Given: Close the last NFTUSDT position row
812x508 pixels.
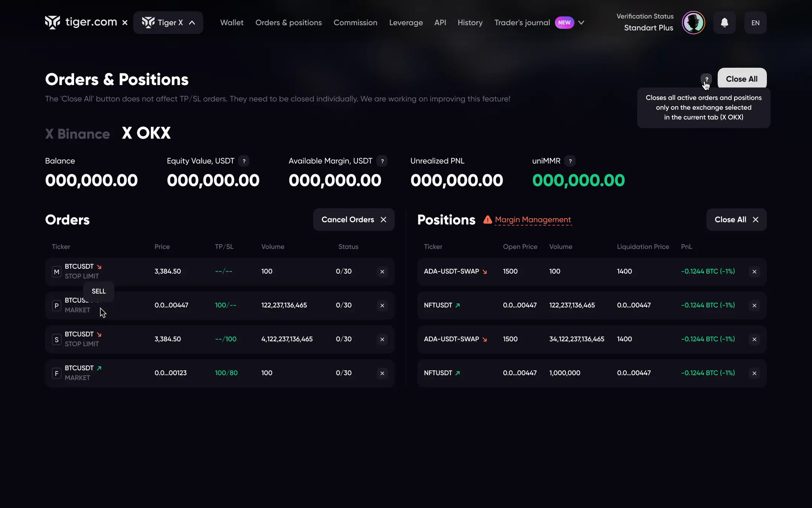Looking at the screenshot, I should [x=754, y=373].
